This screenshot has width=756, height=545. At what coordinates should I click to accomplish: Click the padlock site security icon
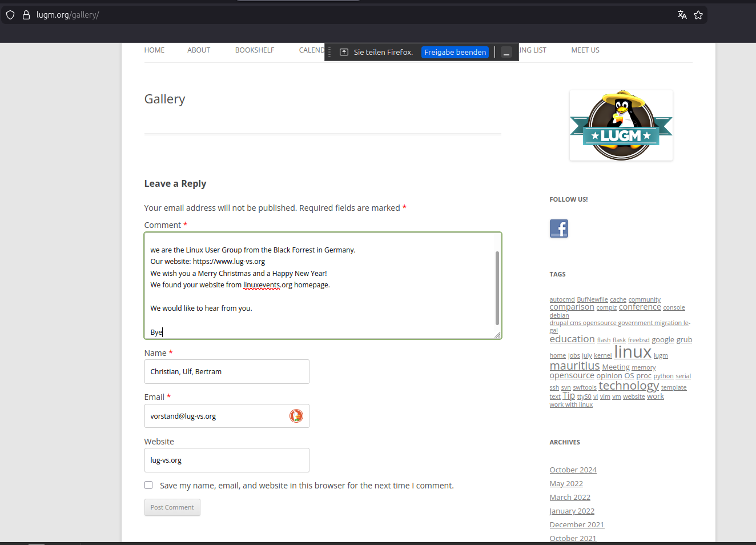coord(26,15)
